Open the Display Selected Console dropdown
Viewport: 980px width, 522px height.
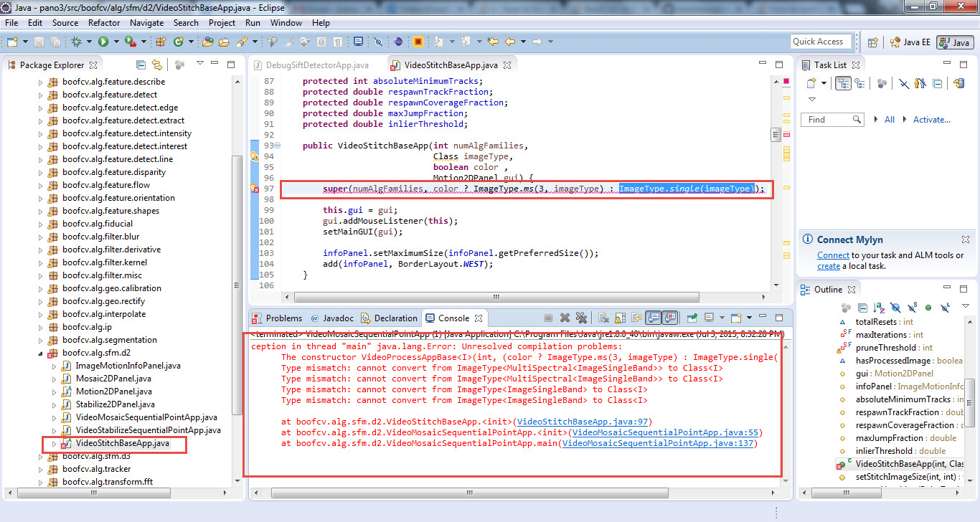722,318
